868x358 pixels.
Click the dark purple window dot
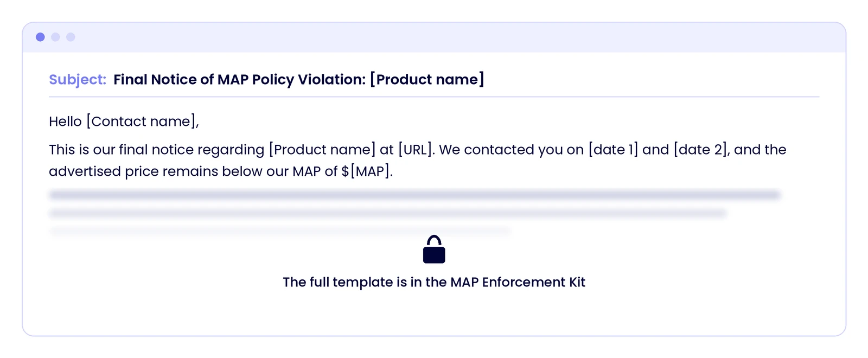tap(40, 37)
